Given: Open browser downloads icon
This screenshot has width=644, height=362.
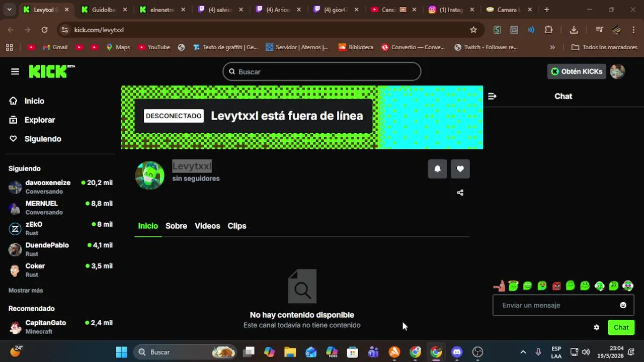Looking at the screenshot, I should coord(574,30).
